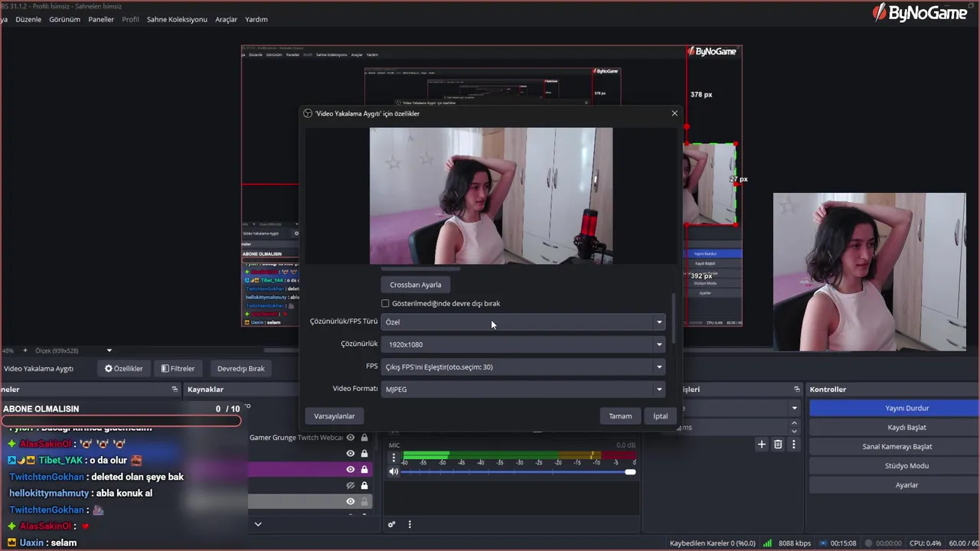Confirm with the Tamam button
The height and width of the screenshot is (551, 980).
[x=620, y=416]
